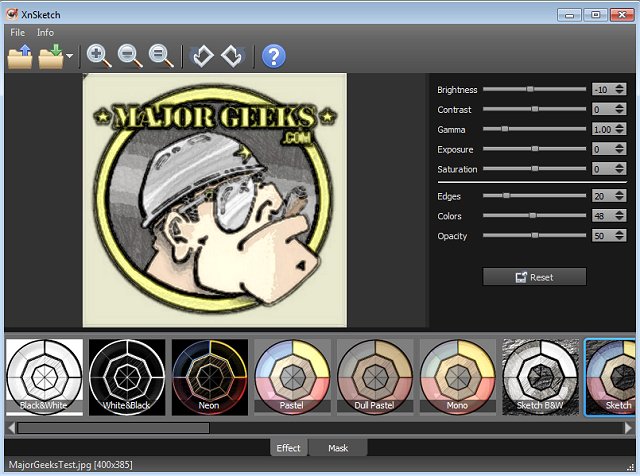Open the Info menu
This screenshot has height=476, width=640.
(x=45, y=32)
